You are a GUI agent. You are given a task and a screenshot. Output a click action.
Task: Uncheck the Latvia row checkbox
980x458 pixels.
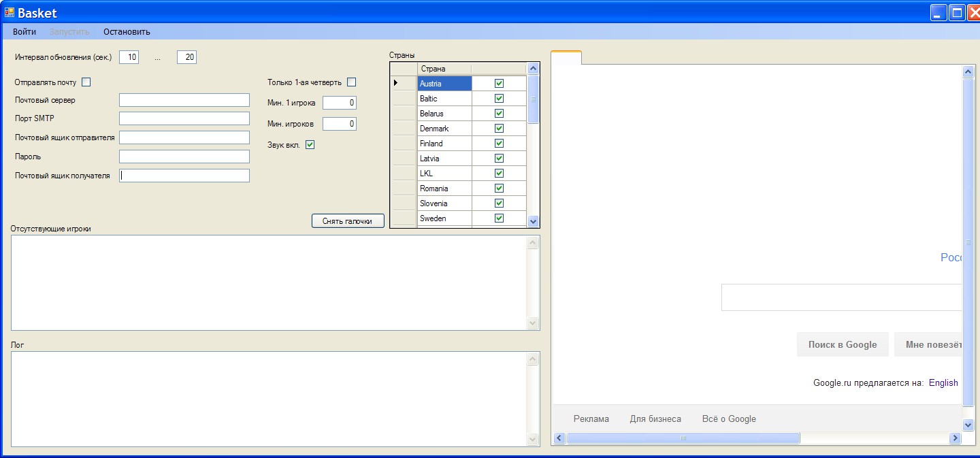[499, 159]
